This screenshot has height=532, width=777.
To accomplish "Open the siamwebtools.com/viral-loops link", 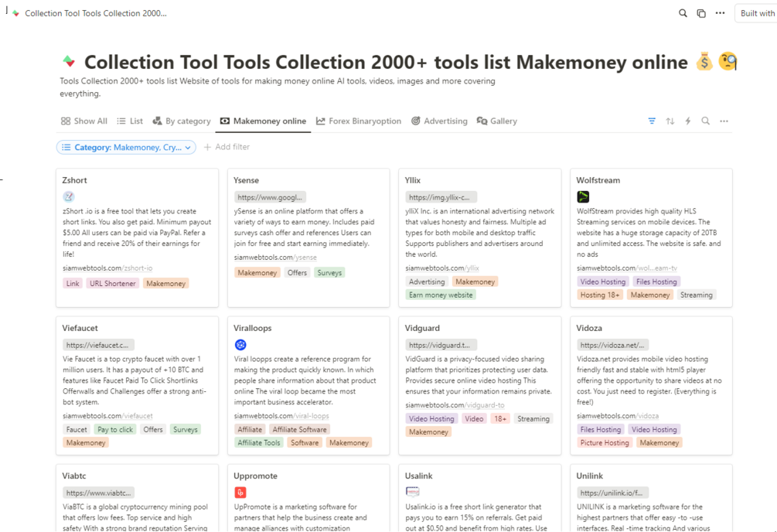I will tap(281, 416).
